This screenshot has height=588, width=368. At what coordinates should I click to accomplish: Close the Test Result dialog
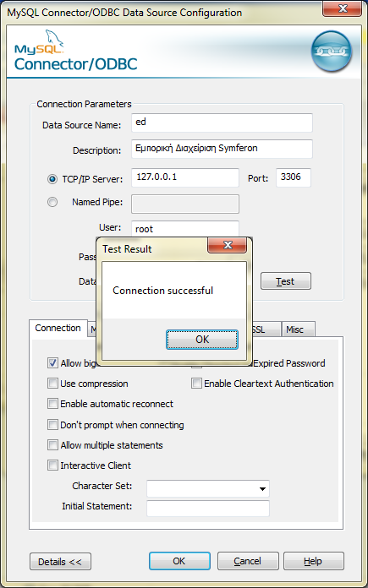point(228,245)
